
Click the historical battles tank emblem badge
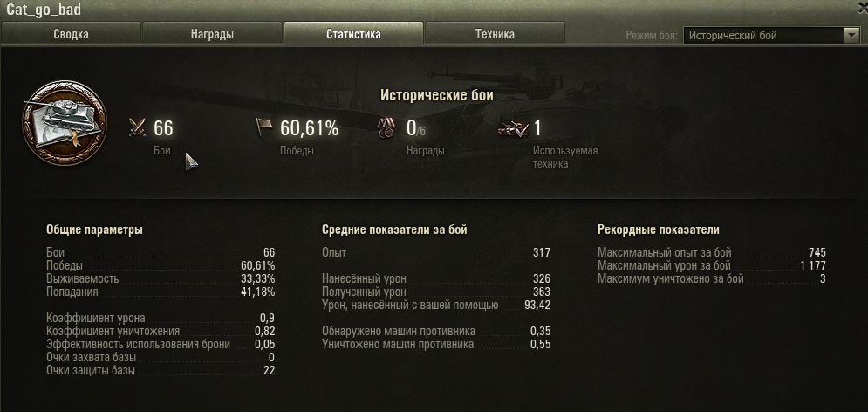point(65,122)
